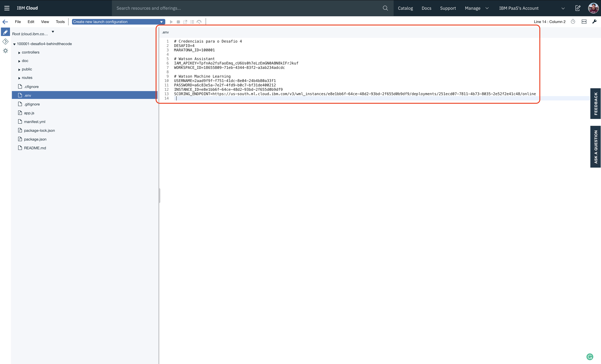Open the File menu

18,22
